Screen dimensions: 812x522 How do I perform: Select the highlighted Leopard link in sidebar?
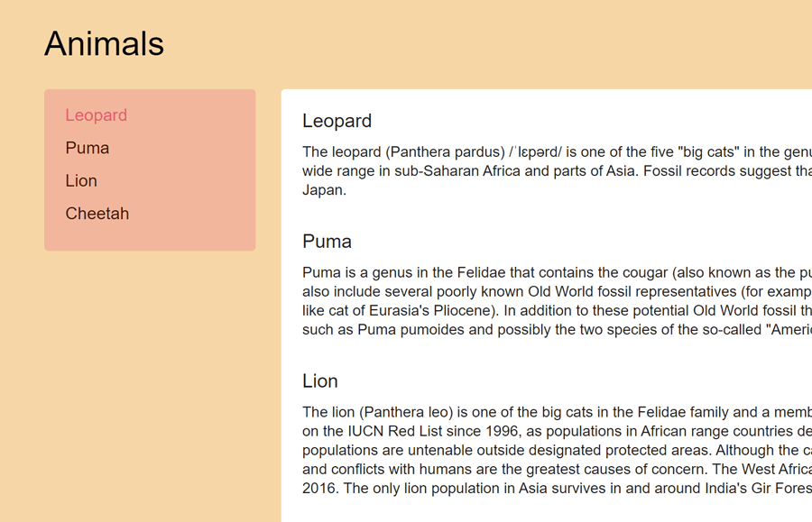click(x=96, y=114)
